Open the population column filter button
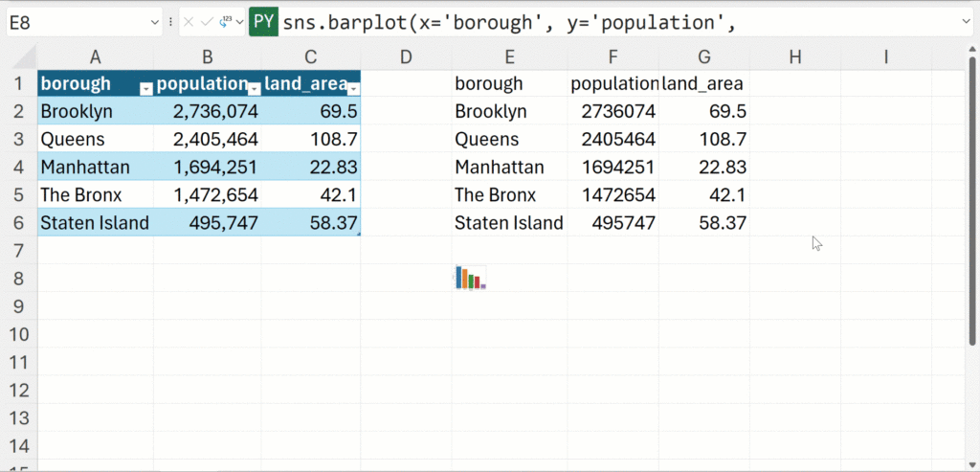 pyautogui.click(x=255, y=89)
